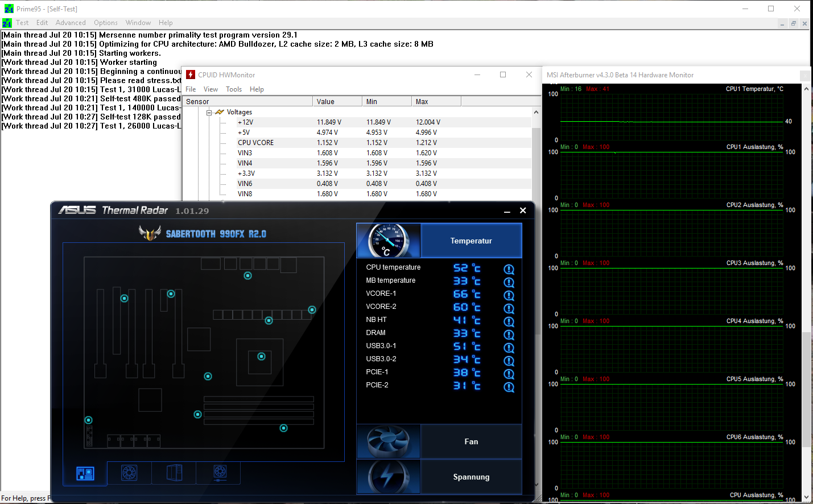This screenshot has width=813, height=504.
Task: Open HWMonitor Tools menu
Action: pyautogui.click(x=234, y=89)
